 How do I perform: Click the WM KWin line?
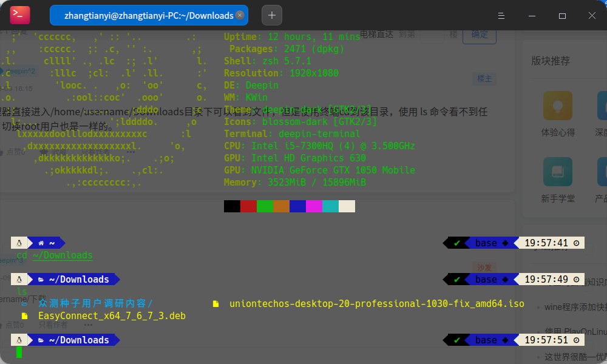pyautogui.click(x=246, y=98)
